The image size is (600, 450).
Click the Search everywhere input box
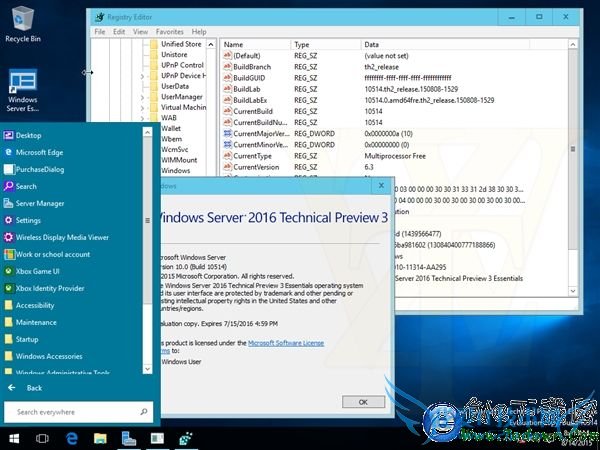click(78, 412)
